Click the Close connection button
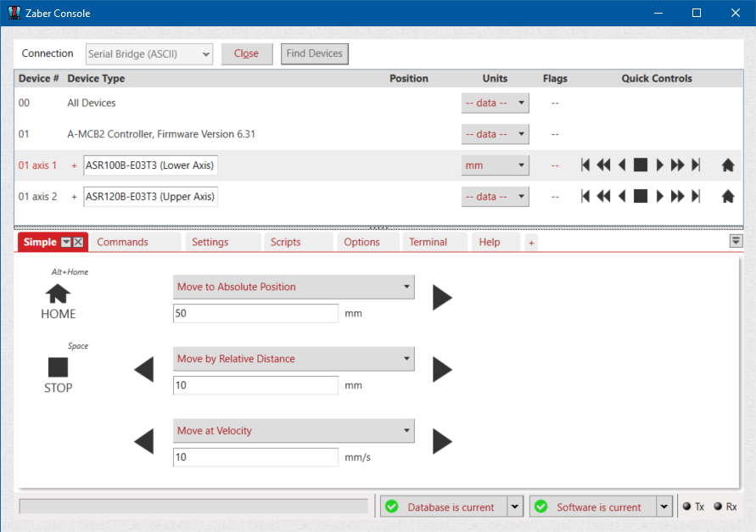Viewport: 756px width, 532px height. point(247,53)
